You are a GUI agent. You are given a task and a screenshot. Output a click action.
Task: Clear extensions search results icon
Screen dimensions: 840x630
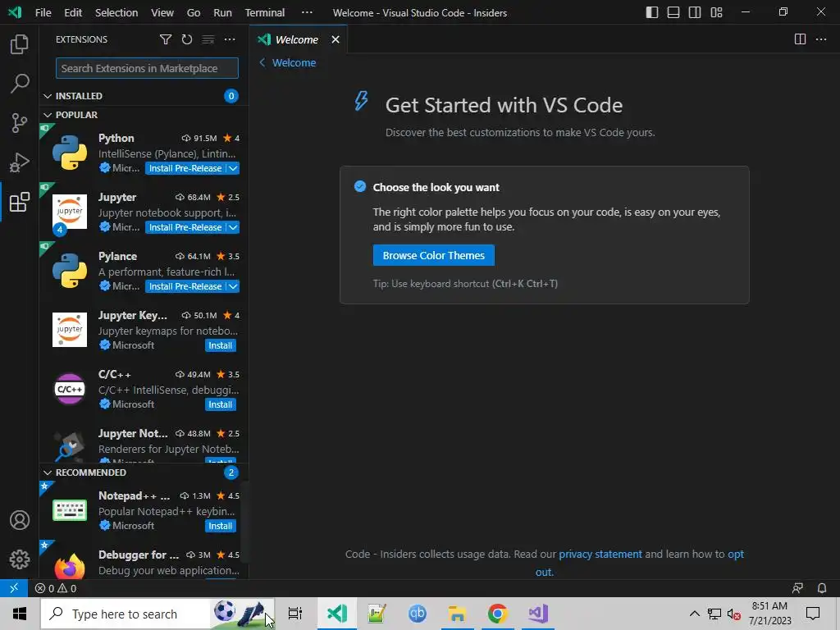click(208, 39)
